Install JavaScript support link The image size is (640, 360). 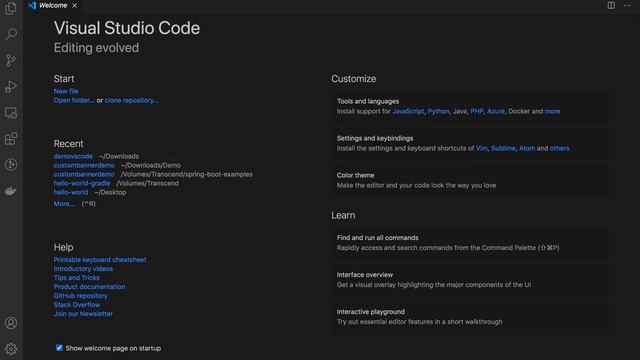[x=408, y=111]
